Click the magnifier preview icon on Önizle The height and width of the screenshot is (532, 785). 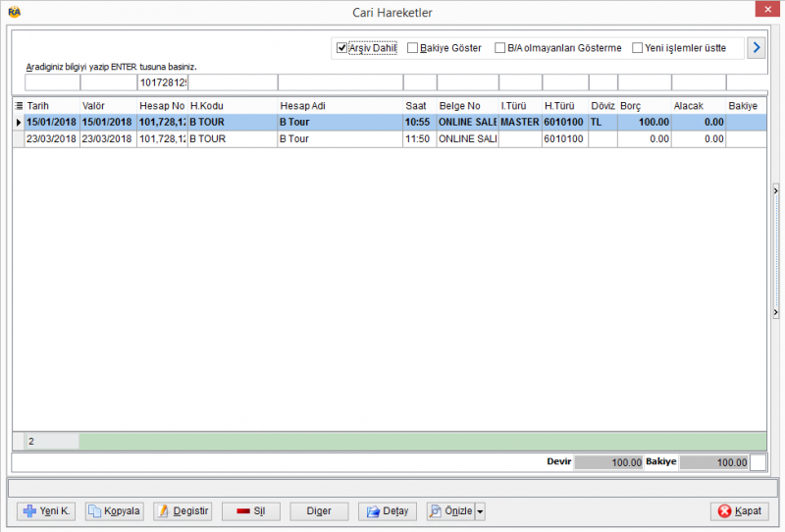(x=435, y=511)
